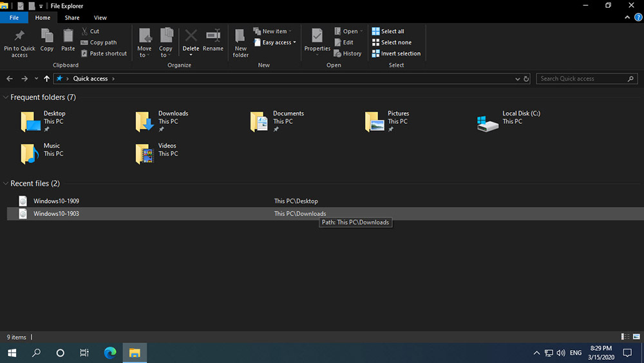Collapse the Frequent folders group
Image resolution: width=644 pixels, height=363 pixels.
click(x=5, y=97)
